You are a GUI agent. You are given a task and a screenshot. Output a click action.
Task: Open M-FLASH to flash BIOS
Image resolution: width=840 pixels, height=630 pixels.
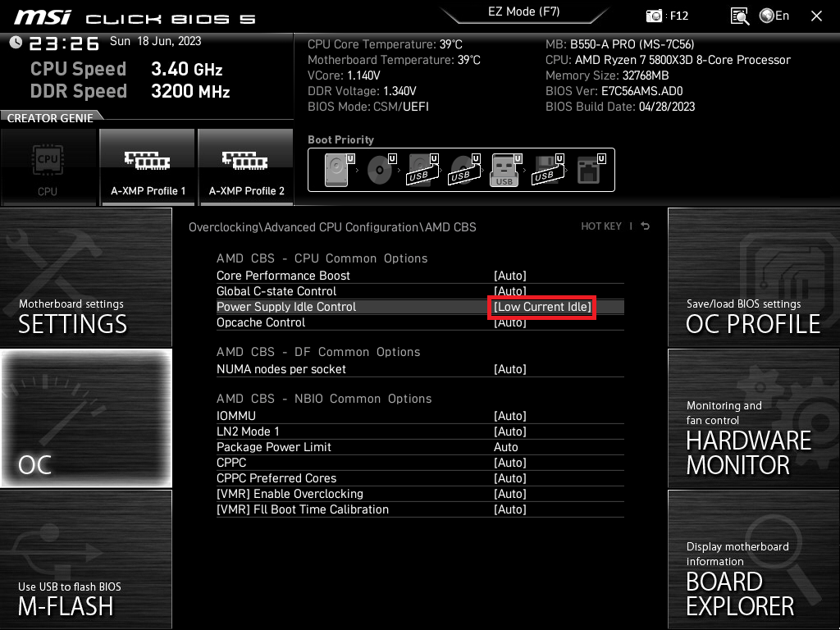click(85, 559)
